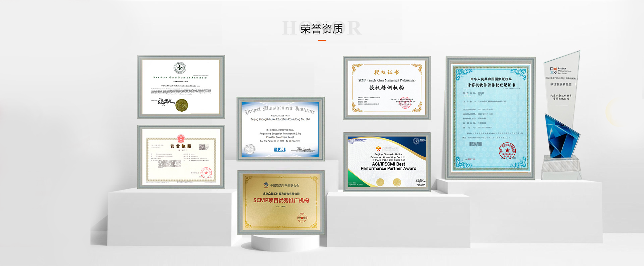Click the 中国物流与采购联合会 logo
Screen dimensions: 644x266
tap(266, 185)
